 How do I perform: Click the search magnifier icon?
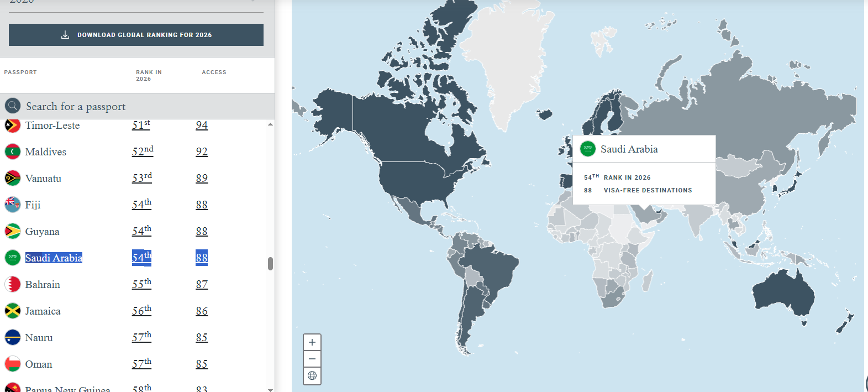[x=13, y=106]
